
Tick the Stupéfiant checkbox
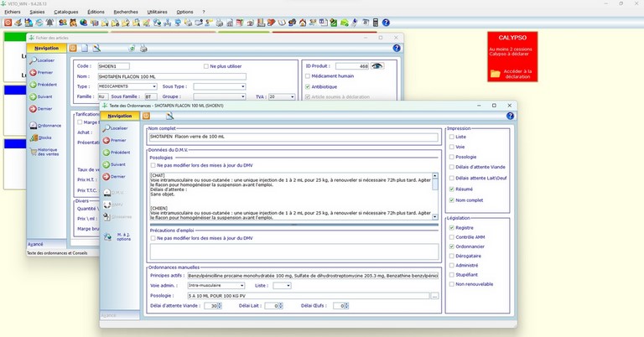pos(451,273)
